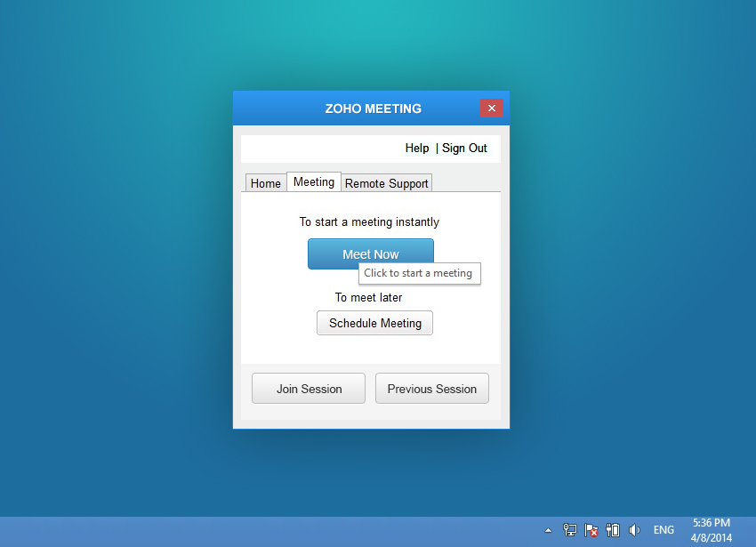Start a meeting with Meet Now
756x547 pixels.
(x=370, y=253)
